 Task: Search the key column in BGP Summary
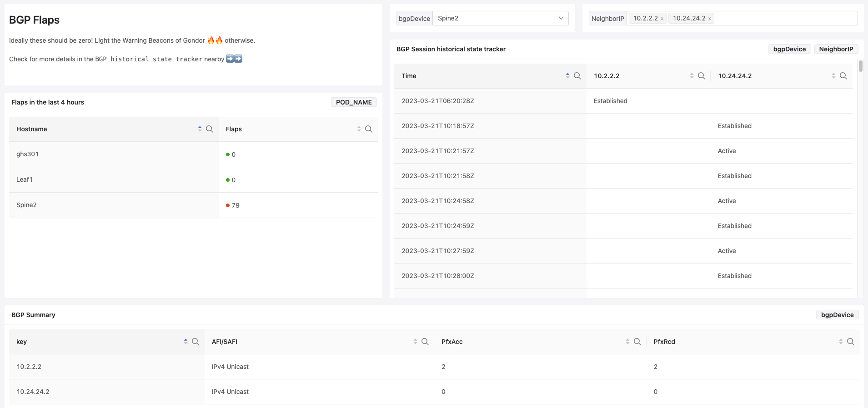(196, 342)
